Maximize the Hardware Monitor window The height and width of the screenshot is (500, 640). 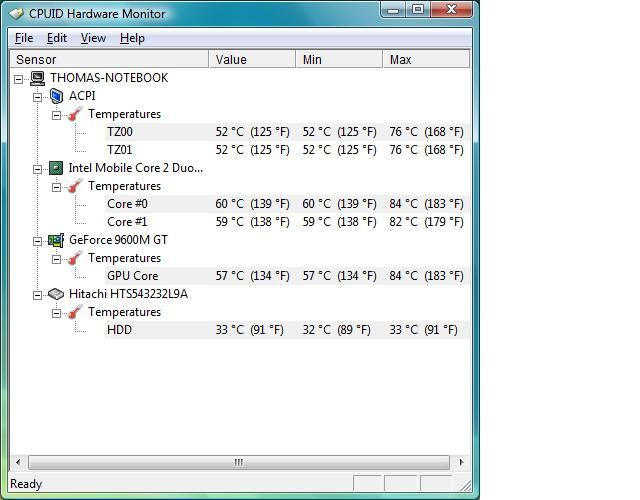[417, 10]
